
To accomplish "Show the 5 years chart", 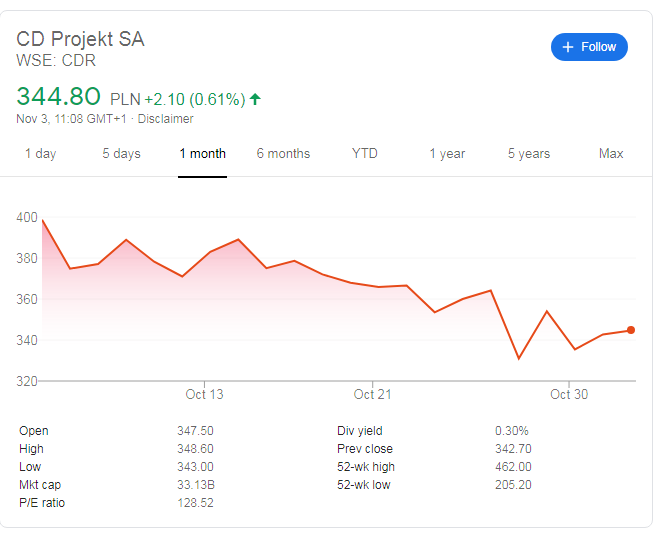I will (x=529, y=154).
